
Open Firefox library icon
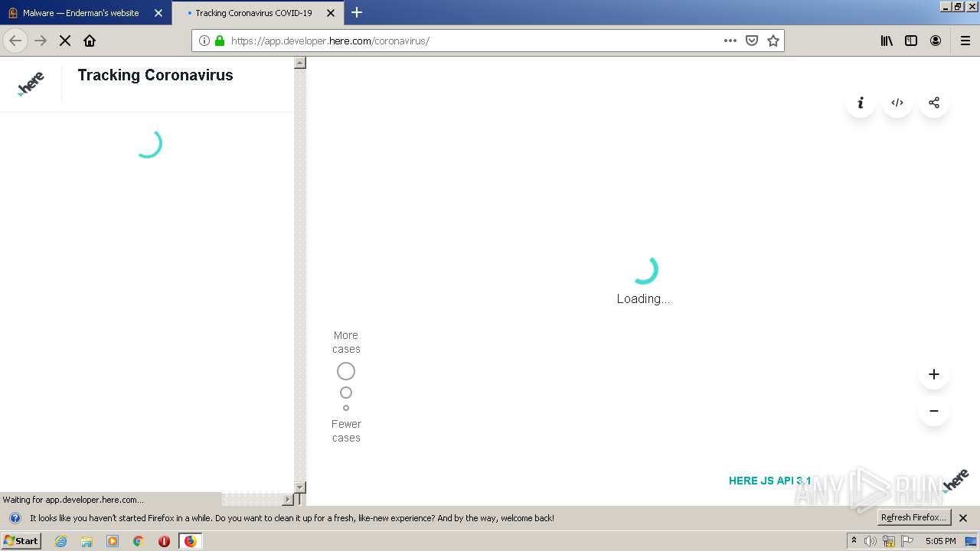pos(887,41)
